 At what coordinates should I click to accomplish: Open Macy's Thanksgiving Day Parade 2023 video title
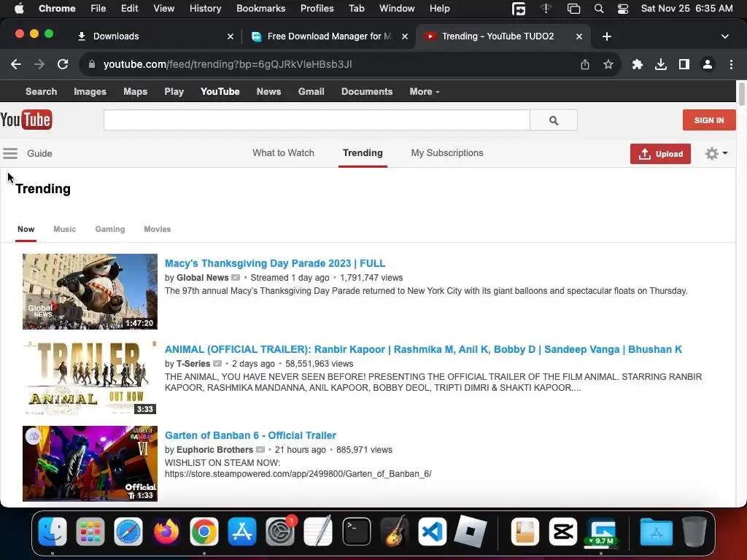pyautogui.click(x=275, y=263)
